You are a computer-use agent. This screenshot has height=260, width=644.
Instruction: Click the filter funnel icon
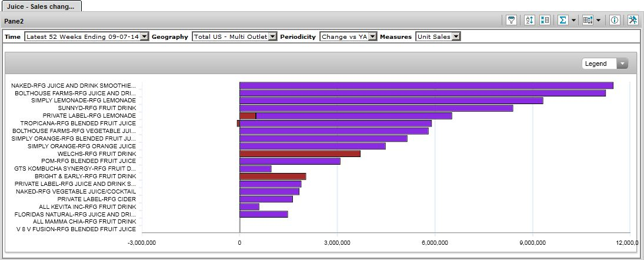pos(512,20)
